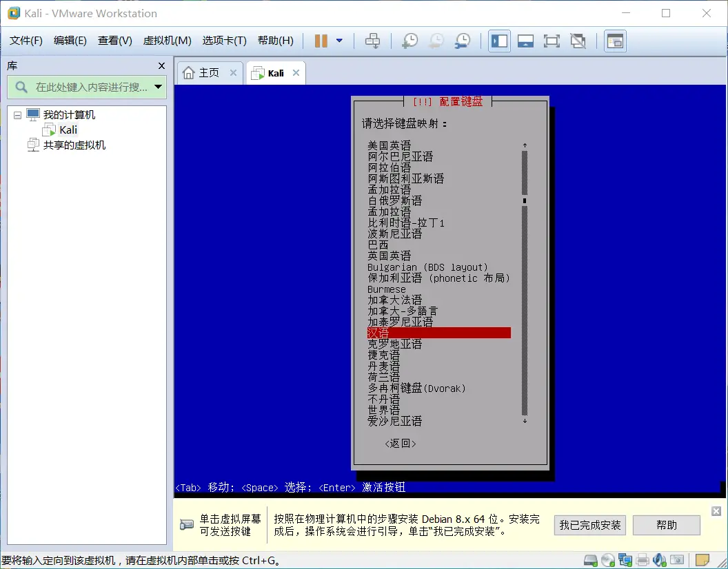Image resolution: width=728 pixels, height=569 pixels.
Task: Open the 虚拟机(M) menu
Action: [167, 41]
